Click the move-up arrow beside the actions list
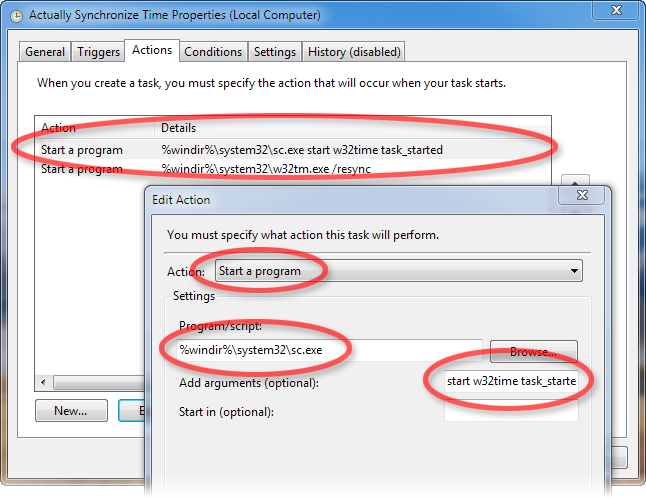The image size is (646, 498). [x=574, y=186]
